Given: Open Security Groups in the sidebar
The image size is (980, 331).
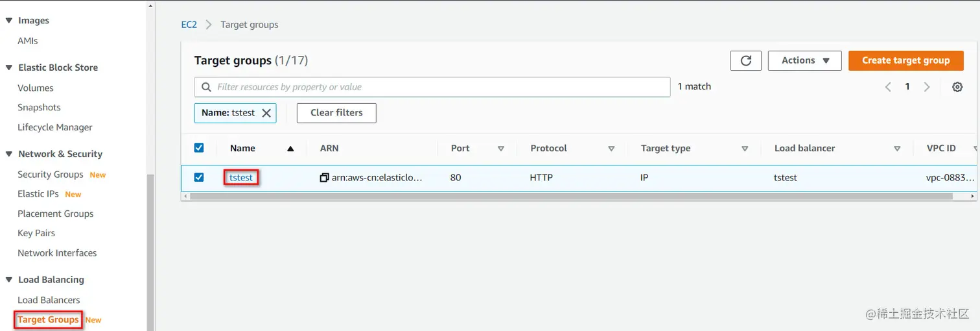Looking at the screenshot, I should tap(51, 175).
